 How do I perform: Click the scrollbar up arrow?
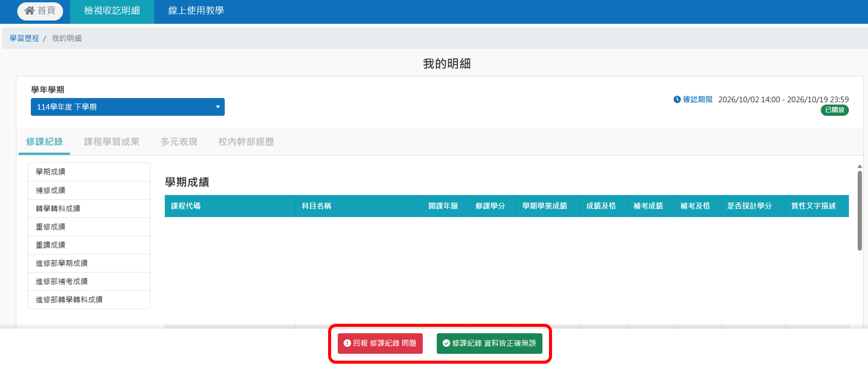point(859,167)
